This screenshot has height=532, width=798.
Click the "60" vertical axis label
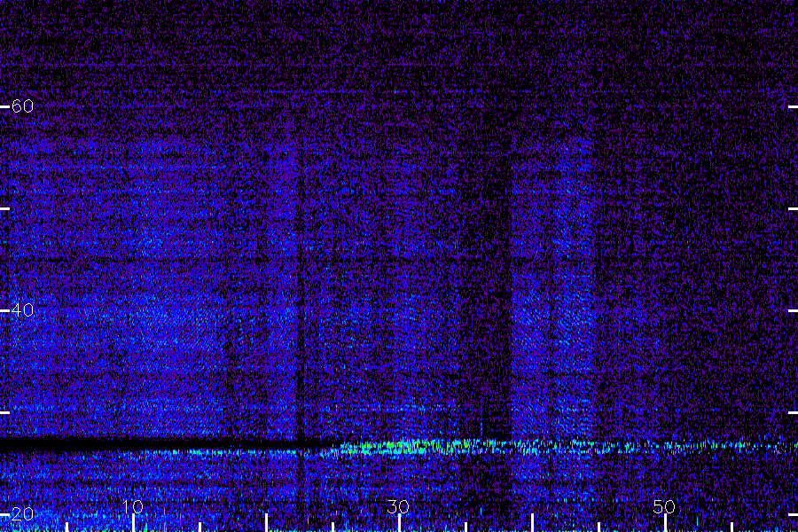[22, 106]
